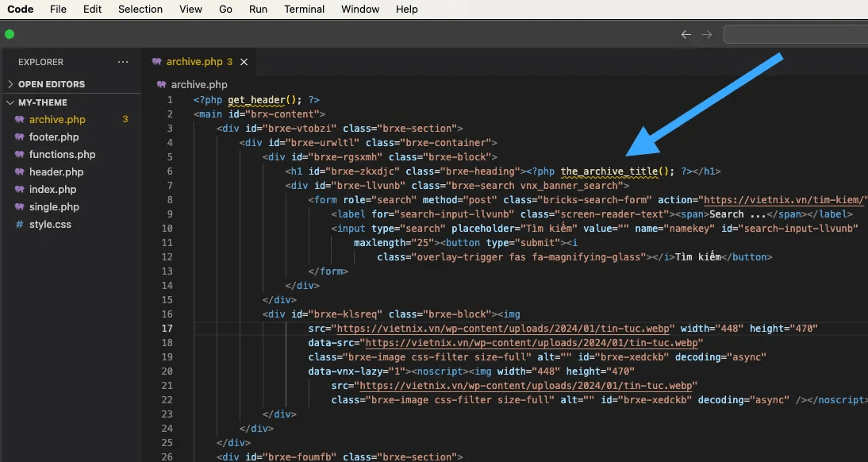The image size is (868, 462).
Task: Open index.php from the Explorer
Action: click(52, 190)
